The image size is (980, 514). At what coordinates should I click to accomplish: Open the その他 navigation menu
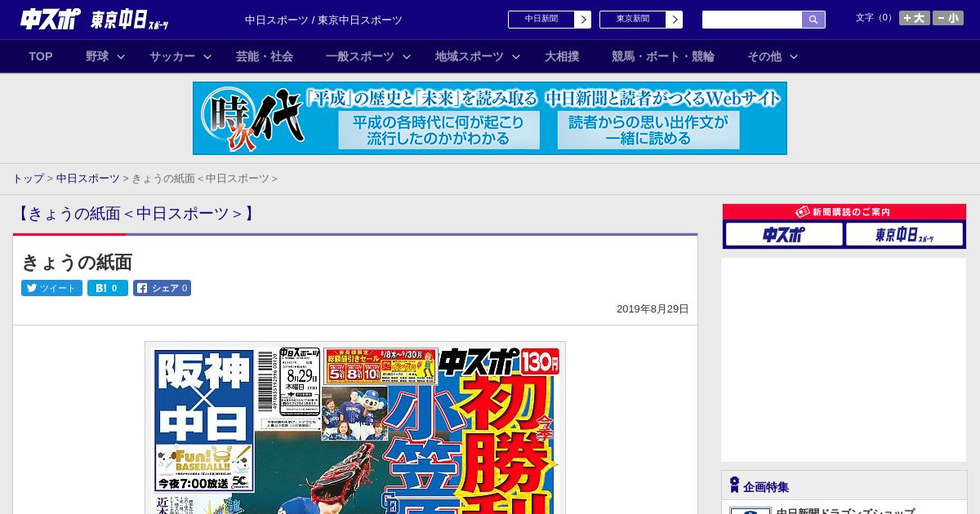(764, 56)
